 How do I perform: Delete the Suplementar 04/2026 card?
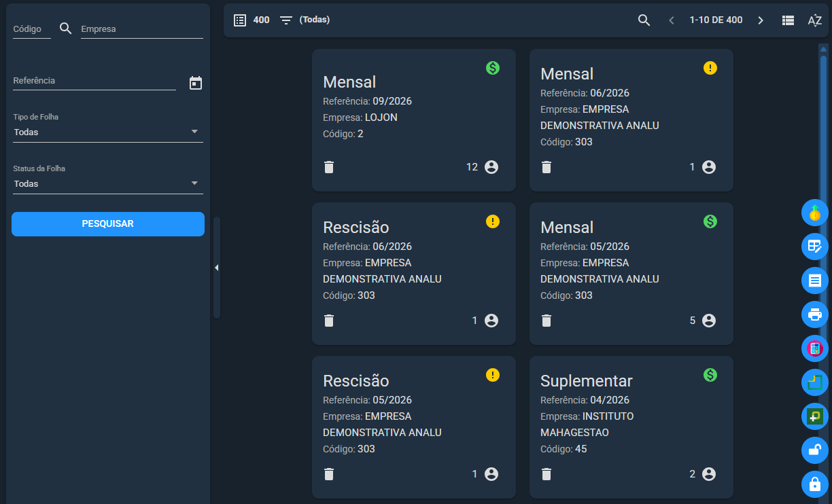(547, 474)
